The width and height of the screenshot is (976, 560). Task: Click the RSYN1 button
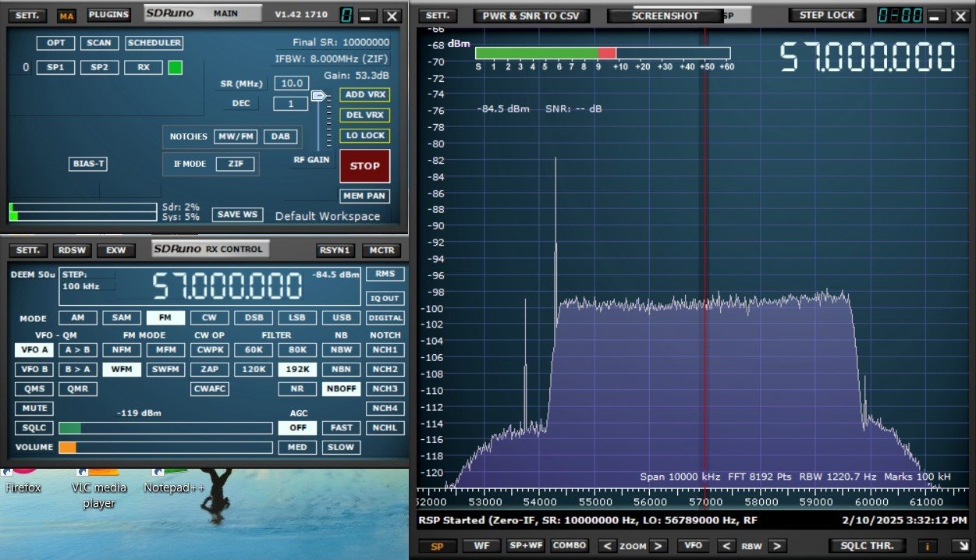(335, 250)
